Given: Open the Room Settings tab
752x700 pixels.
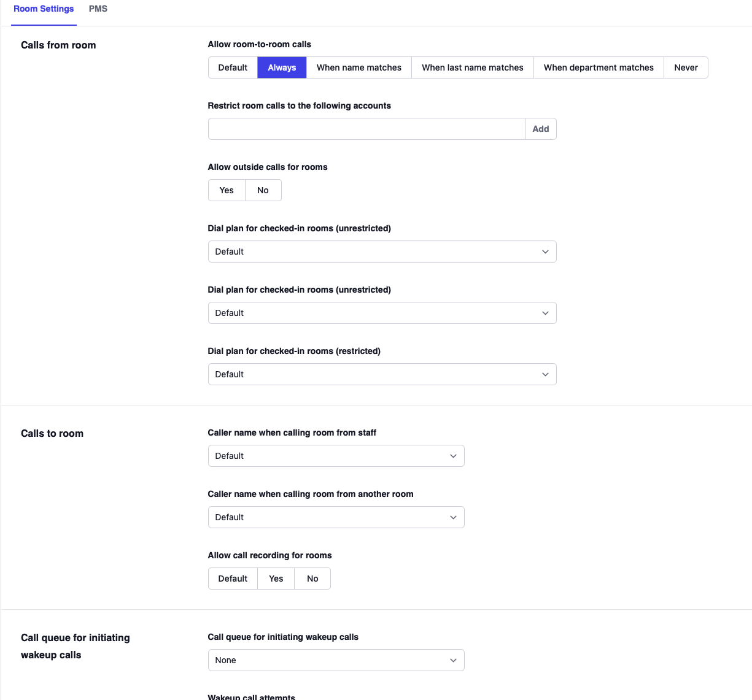Looking at the screenshot, I should pos(44,9).
